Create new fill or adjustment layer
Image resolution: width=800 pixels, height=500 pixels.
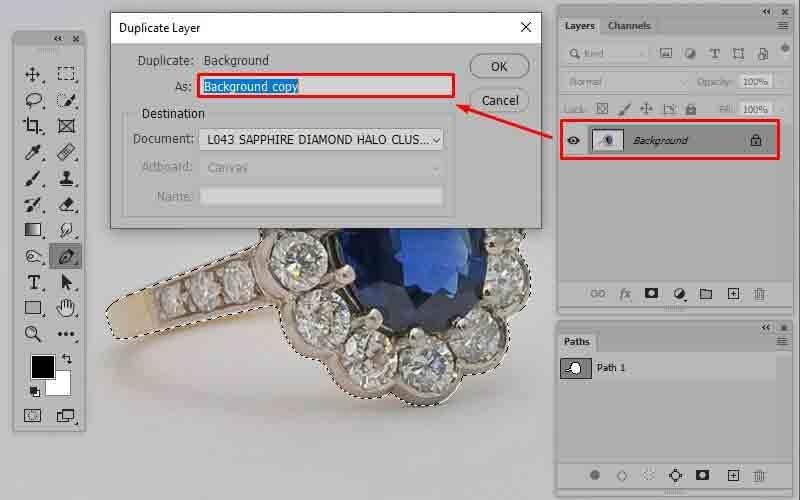click(x=679, y=293)
